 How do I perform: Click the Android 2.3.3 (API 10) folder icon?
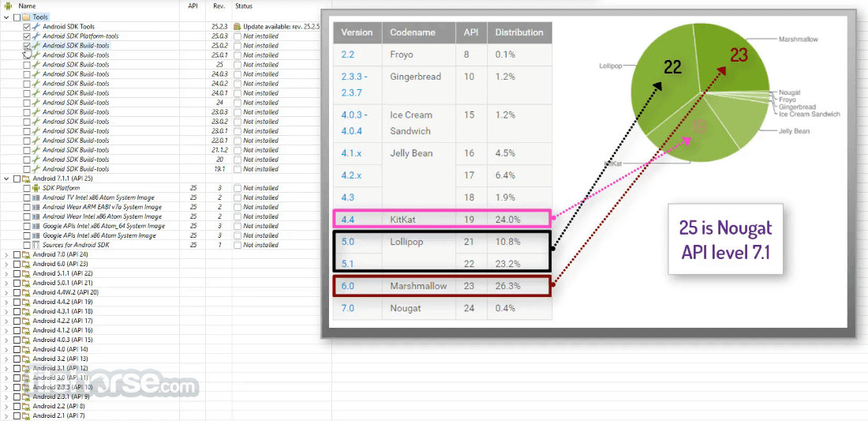[x=26, y=387]
